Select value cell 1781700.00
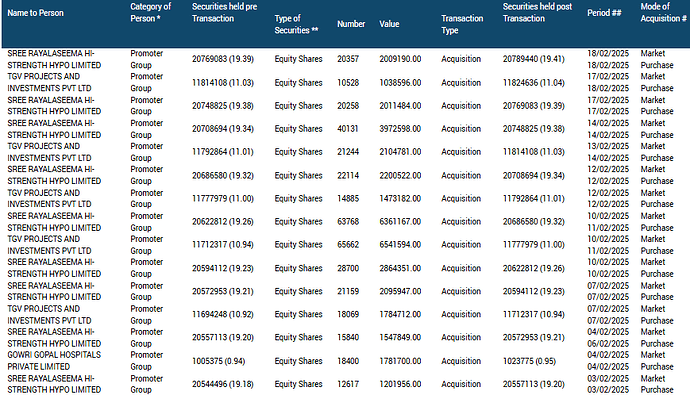690x395 pixels. coord(400,361)
